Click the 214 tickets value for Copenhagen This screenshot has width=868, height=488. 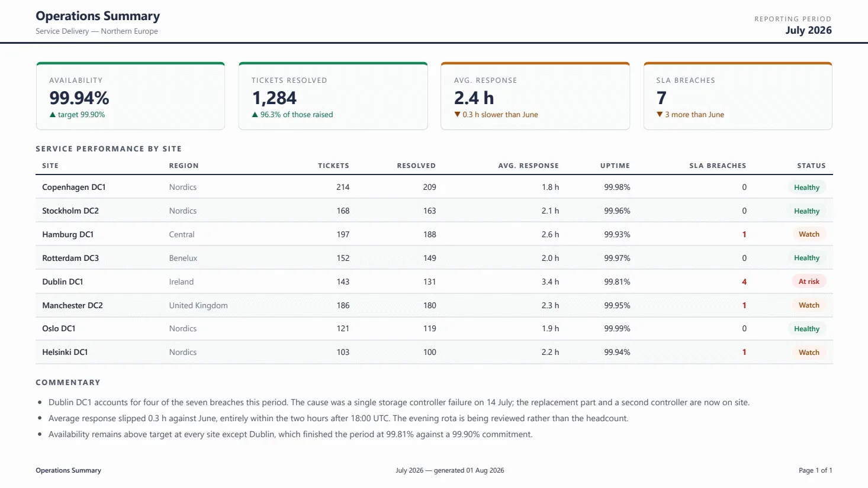pos(343,187)
